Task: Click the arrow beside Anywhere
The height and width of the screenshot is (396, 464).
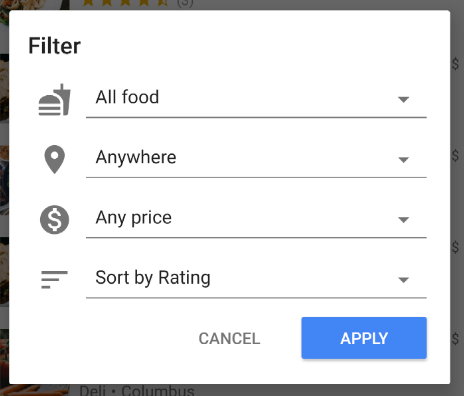Action: pos(404,160)
